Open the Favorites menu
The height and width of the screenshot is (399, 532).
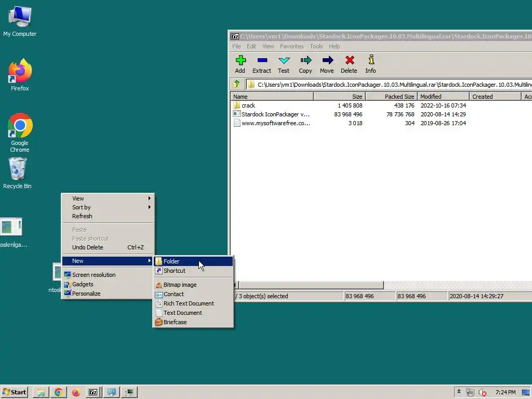(292, 46)
